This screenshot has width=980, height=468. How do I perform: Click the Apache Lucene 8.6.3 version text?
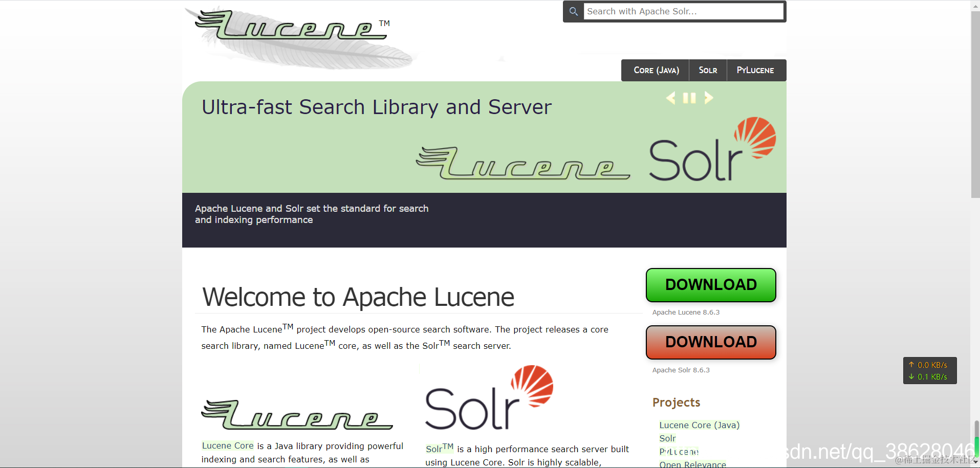[x=686, y=313]
